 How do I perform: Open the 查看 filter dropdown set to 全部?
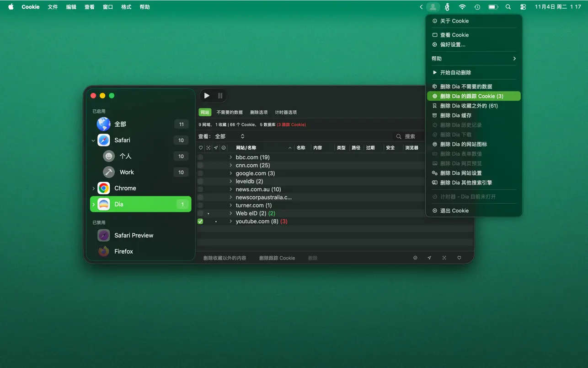click(x=230, y=136)
